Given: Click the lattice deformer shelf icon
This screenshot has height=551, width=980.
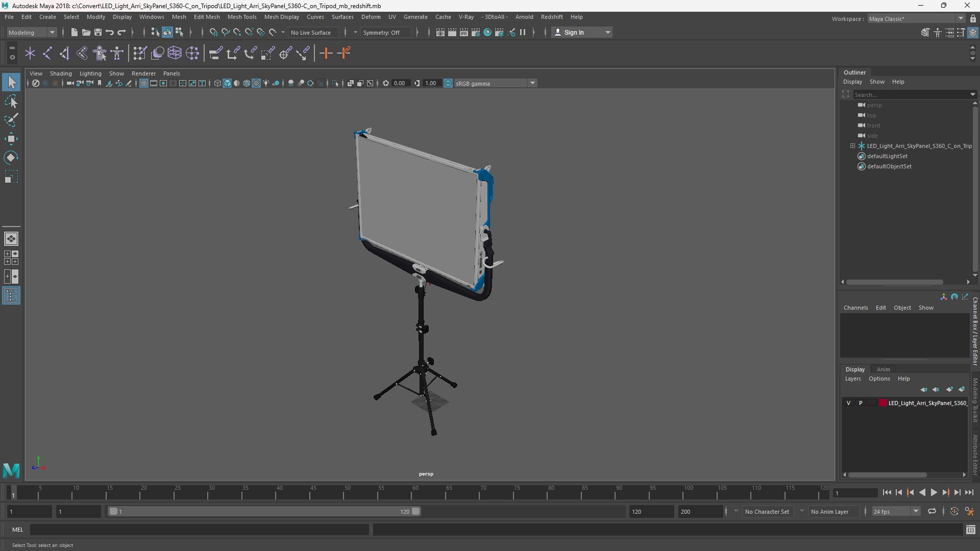Looking at the screenshot, I should tap(175, 53).
